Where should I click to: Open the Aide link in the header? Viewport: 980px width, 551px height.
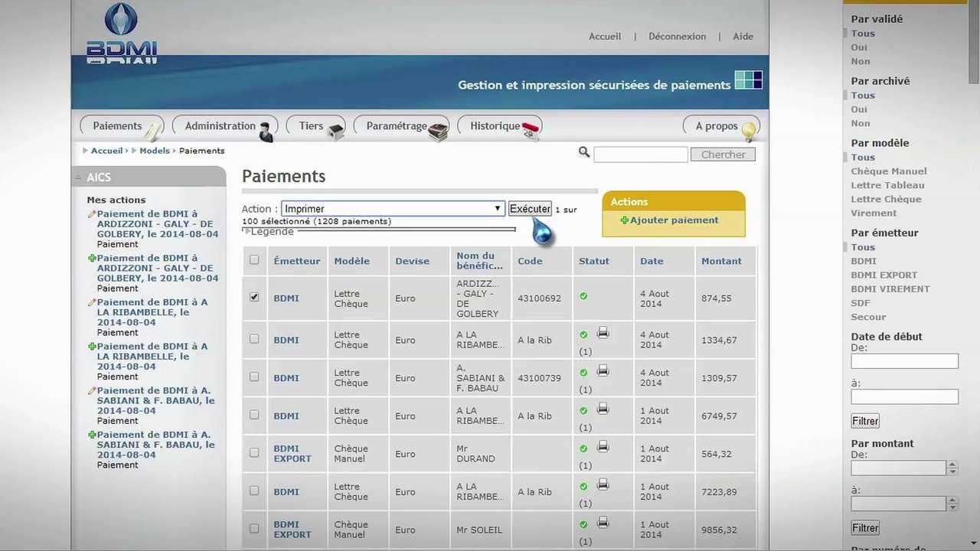(743, 36)
